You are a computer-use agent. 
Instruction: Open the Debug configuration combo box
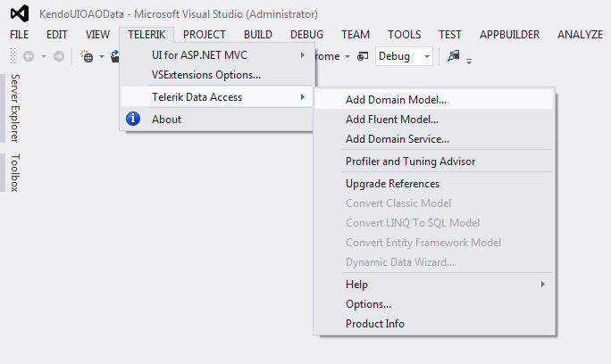point(404,56)
